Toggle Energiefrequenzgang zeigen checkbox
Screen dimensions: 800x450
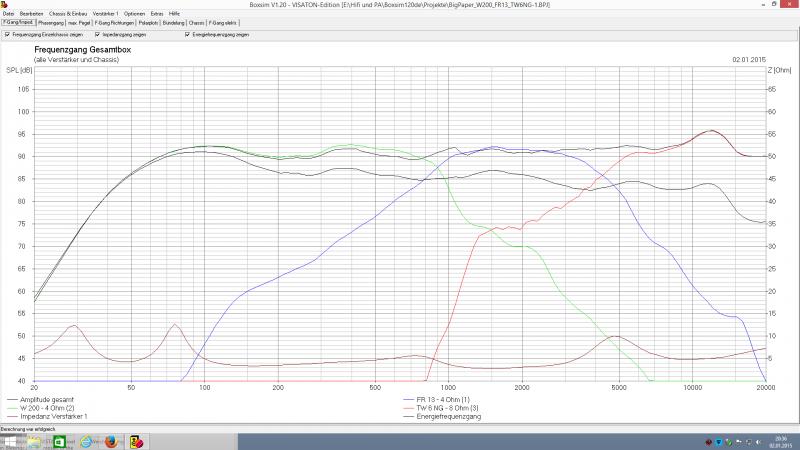point(187,34)
